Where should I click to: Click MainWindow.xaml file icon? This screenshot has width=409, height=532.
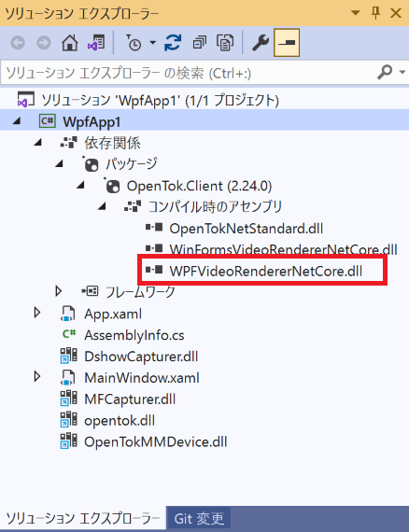point(68,377)
